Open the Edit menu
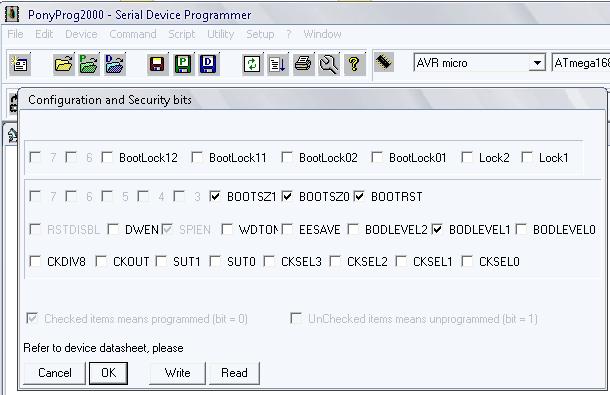The image size is (610, 395). click(44, 34)
